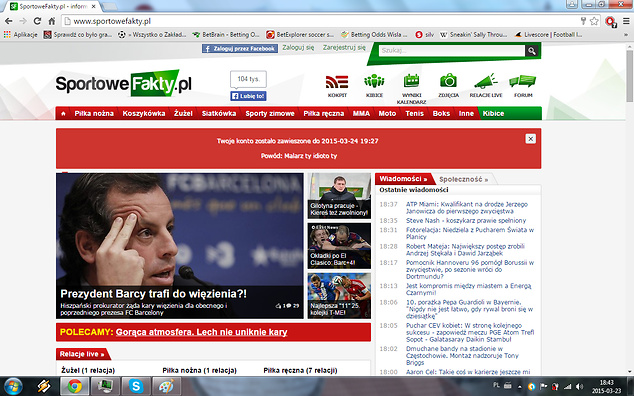Screen dimensions: 634x396
Task: Open the Forum speech bubbles icon
Action: (x=523, y=81)
